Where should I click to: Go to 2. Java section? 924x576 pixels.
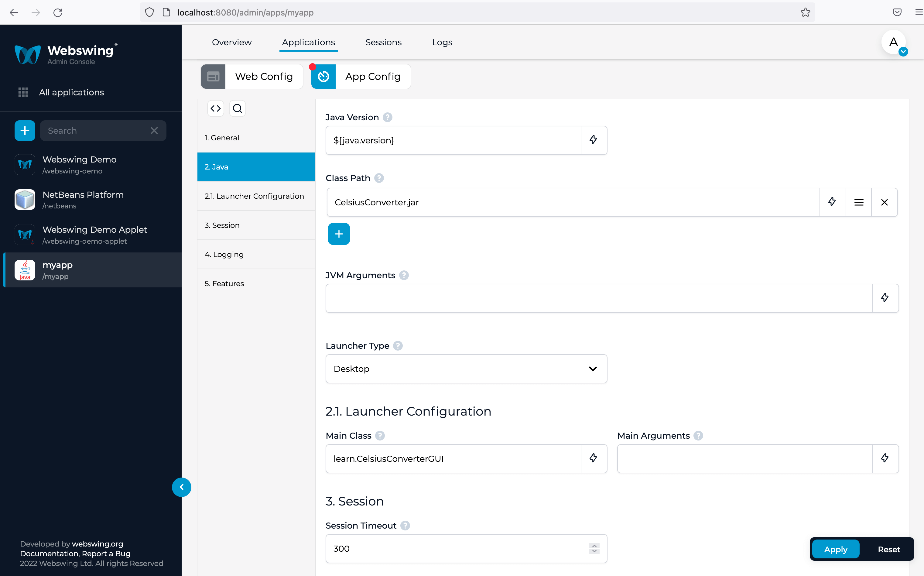[256, 167]
